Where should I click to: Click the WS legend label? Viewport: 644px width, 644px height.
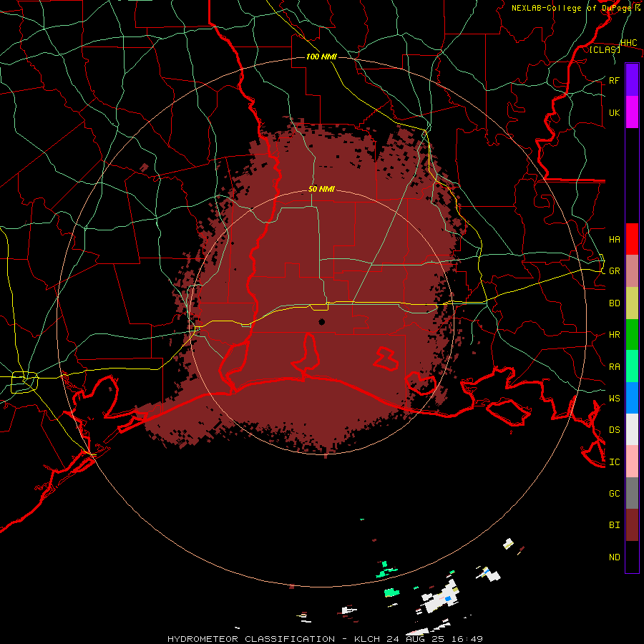pyautogui.click(x=615, y=399)
